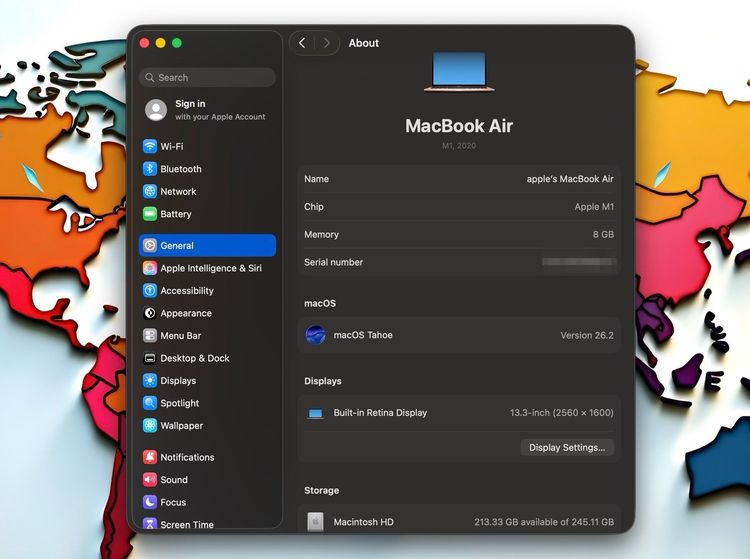Viewport: 750px width, 559px height.
Task: Select the Appearance icon
Action: [x=150, y=313]
